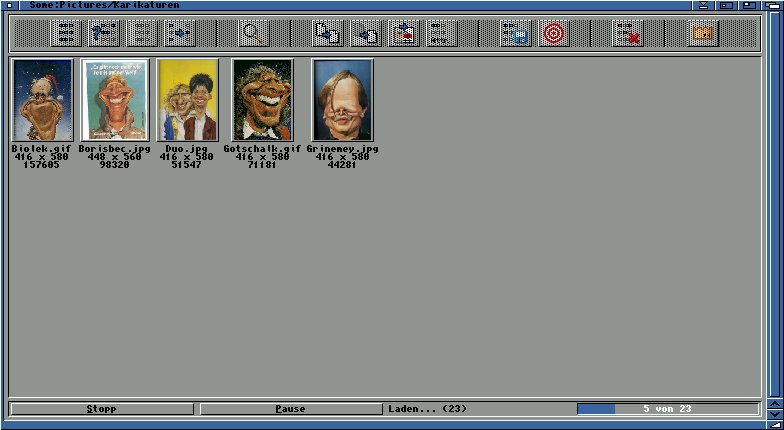Click dimensions '448 x 560' under Borisbec.jpg
The height and width of the screenshot is (430, 784).
[114, 156]
